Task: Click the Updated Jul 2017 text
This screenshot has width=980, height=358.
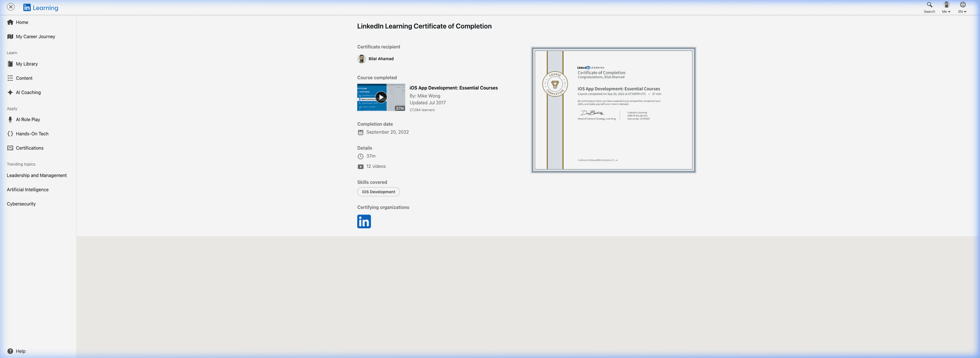Action: [x=428, y=103]
